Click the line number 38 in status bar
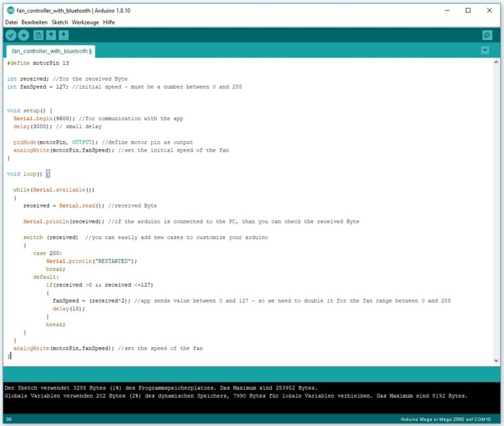The height and width of the screenshot is (426, 504). [x=9, y=419]
